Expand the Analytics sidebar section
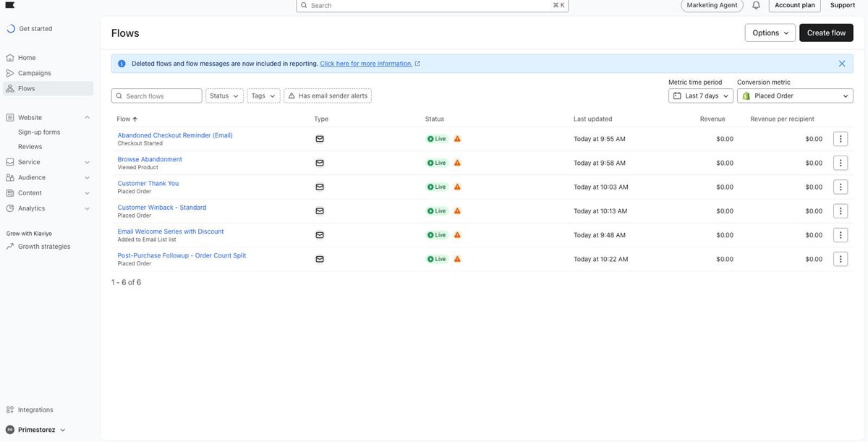868x442 pixels. click(88, 208)
